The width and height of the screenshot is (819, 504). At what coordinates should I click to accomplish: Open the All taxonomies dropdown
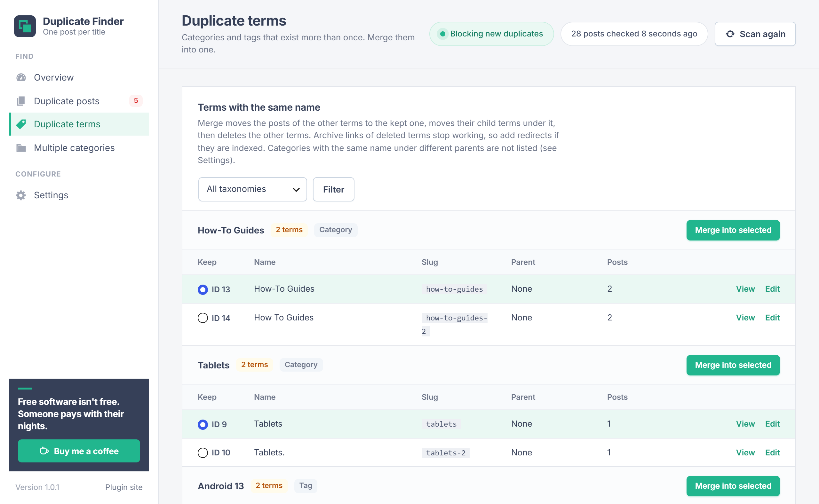tap(252, 189)
